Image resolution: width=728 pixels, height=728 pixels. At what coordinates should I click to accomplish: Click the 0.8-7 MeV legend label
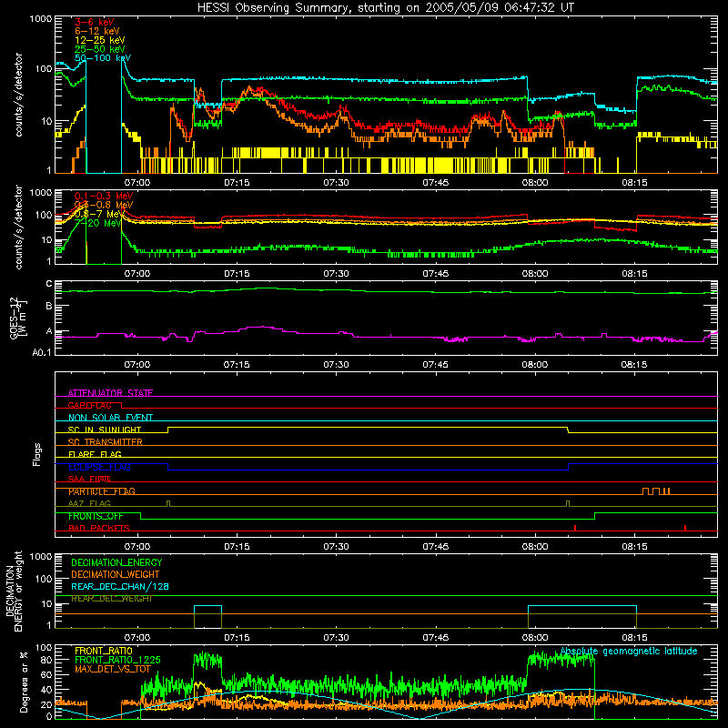(98, 214)
